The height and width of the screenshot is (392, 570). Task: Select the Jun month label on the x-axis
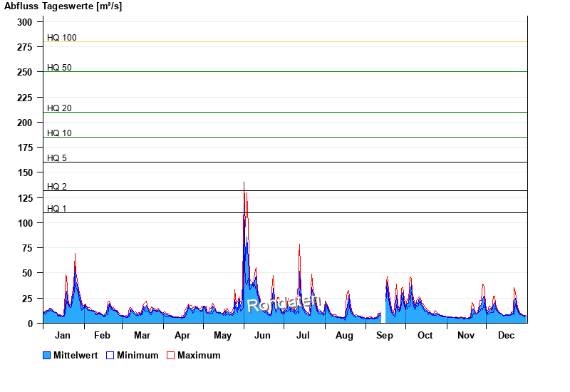click(262, 336)
